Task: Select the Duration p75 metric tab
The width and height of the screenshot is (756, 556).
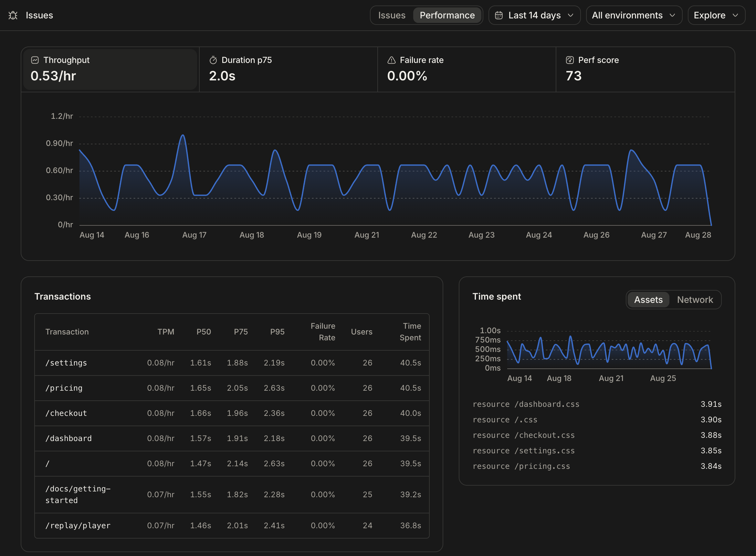Action: [x=288, y=69]
